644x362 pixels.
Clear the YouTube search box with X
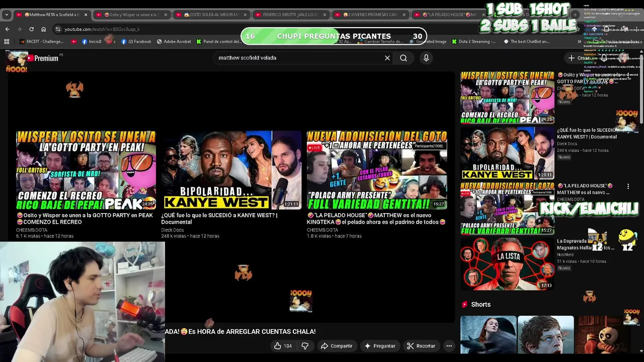click(x=387, y=58)
